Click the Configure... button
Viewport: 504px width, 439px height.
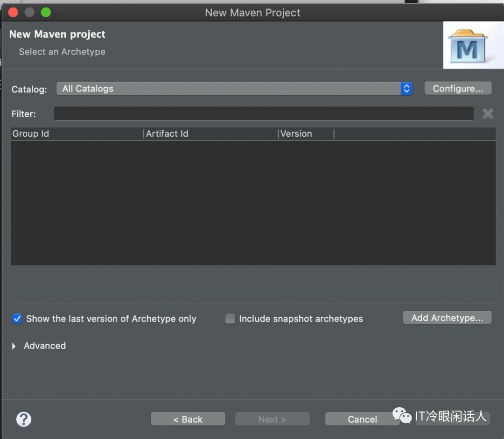pyautogui.click(x=458, y=88)
